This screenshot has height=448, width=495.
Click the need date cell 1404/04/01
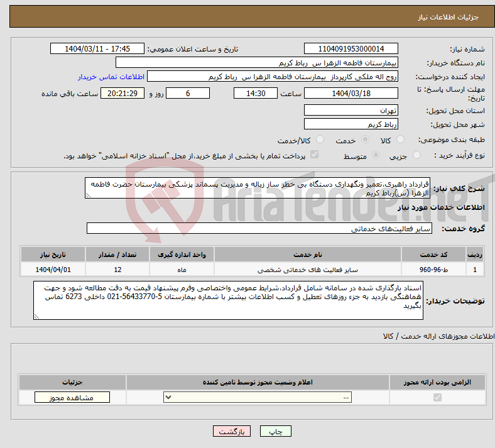[x=53, y=270]
